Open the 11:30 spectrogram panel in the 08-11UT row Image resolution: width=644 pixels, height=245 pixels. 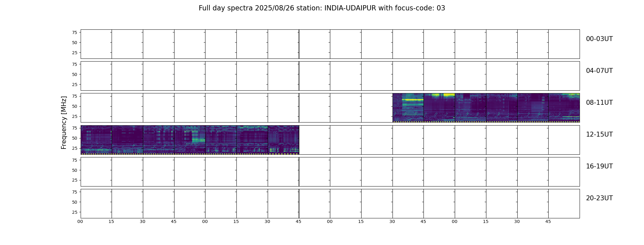pyautogui.click(x=533, y=108)
